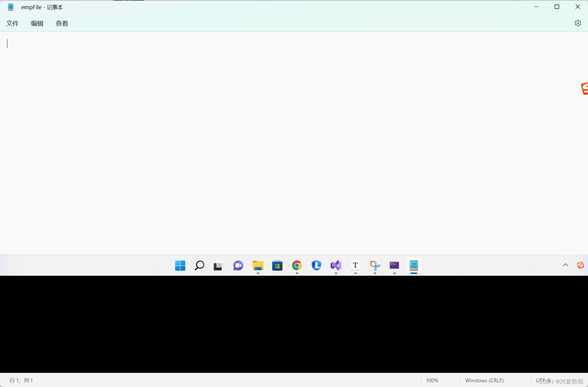The height and width of the screenshot is (387, 588).
Task: Open Notepad settings gear icon
Action: point(578,23)
